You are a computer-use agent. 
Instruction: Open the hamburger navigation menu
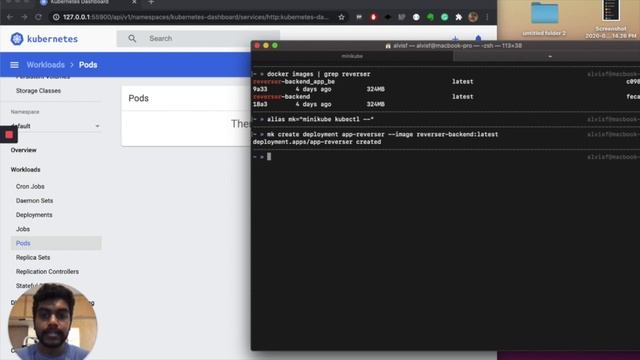pos(14,65)
